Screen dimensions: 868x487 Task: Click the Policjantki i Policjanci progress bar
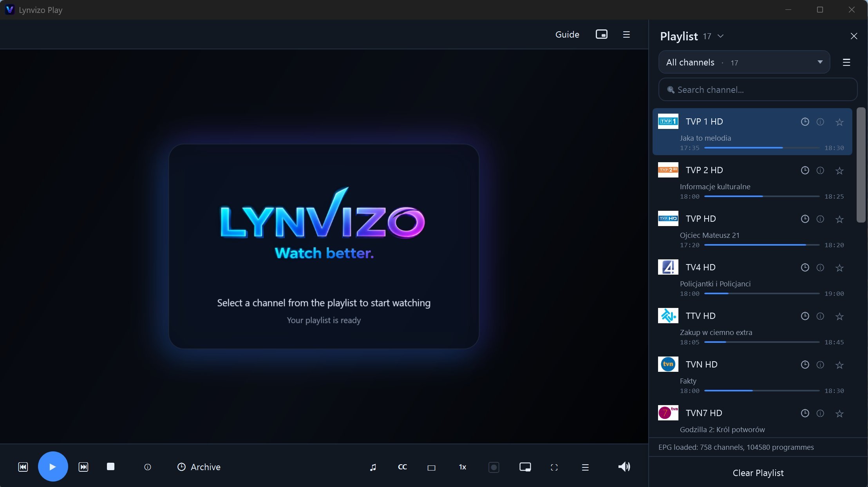coord(762,293)
